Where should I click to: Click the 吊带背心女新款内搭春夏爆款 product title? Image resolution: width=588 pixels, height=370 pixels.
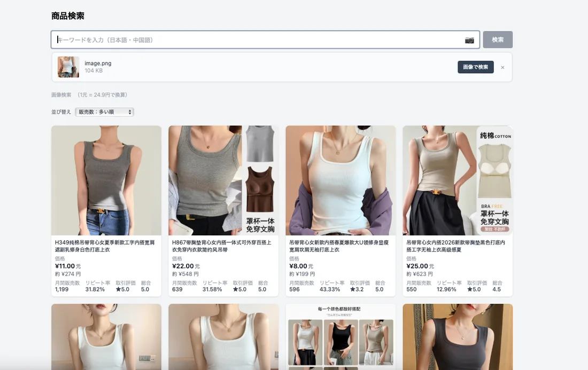click(x=338, y=246)
